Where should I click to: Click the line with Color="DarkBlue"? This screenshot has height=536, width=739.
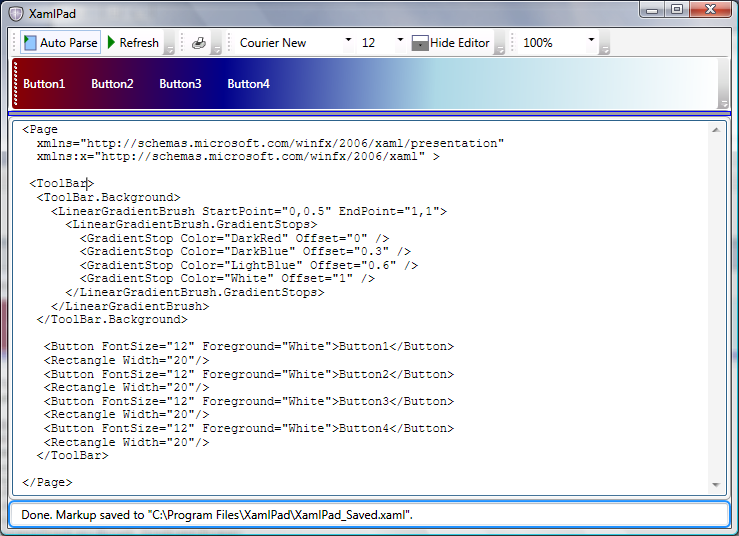point(245,251)
